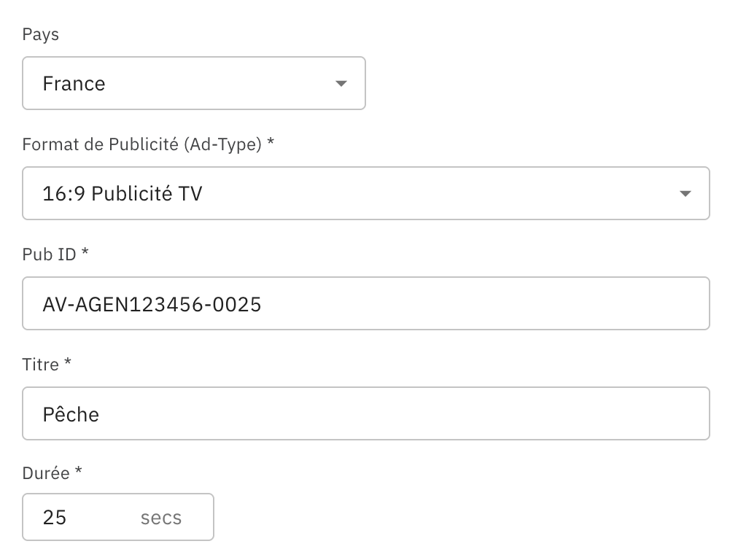Click the arrow icon in the France selector
Screen dimensions: 738x560
[341, 84]
